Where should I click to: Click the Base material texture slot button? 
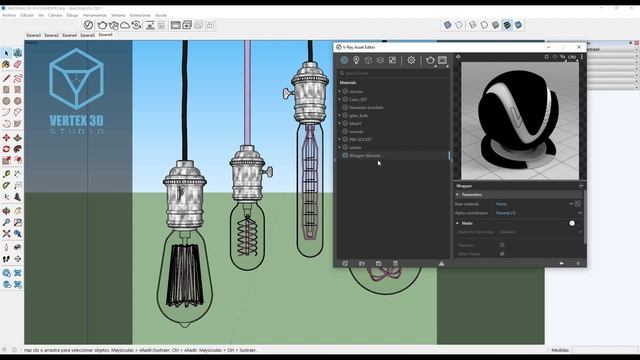pos(578,204)
